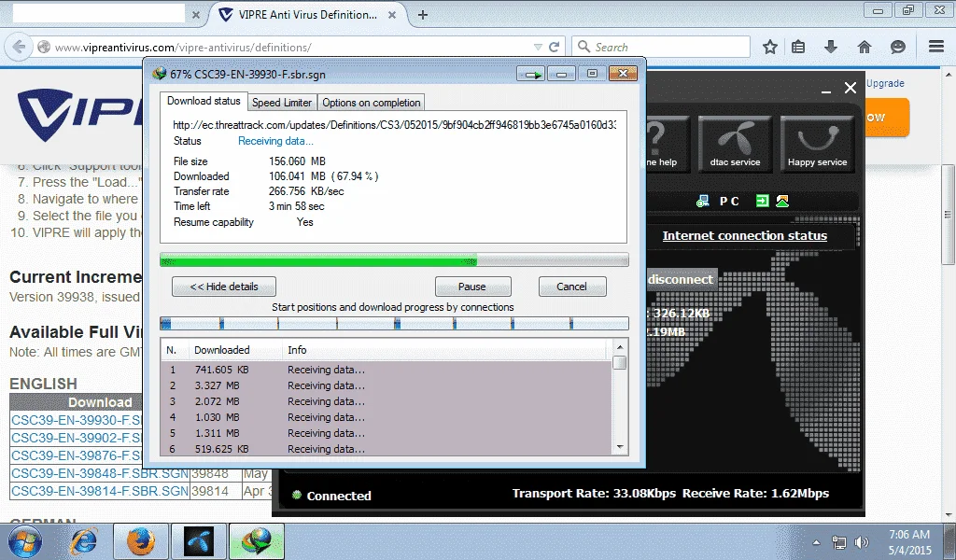Open dtac app from taskbar
Screen dimensions: 956x560
(198, 541)
